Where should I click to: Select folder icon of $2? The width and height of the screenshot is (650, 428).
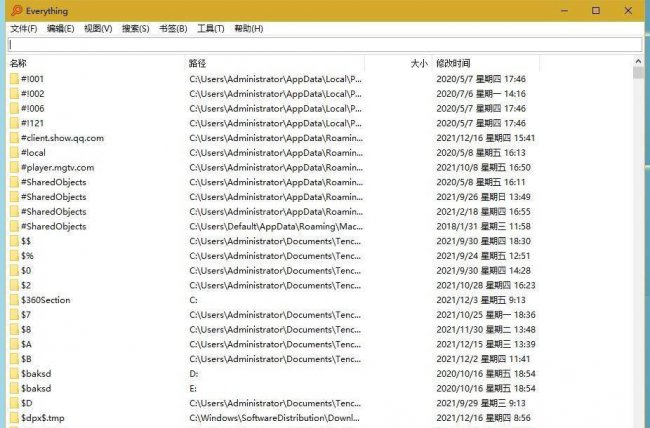click(x=15, y=285)
